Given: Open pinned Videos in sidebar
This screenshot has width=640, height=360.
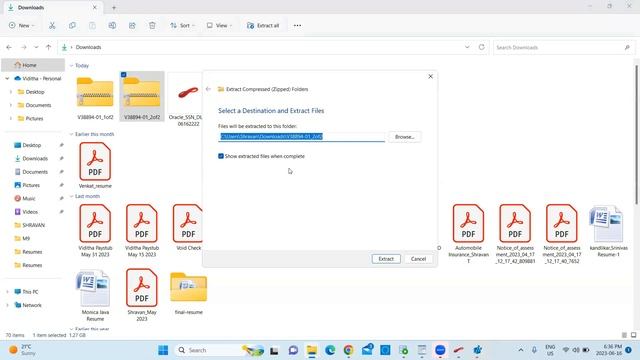Looking at the screenshot, I should [29, 212].
